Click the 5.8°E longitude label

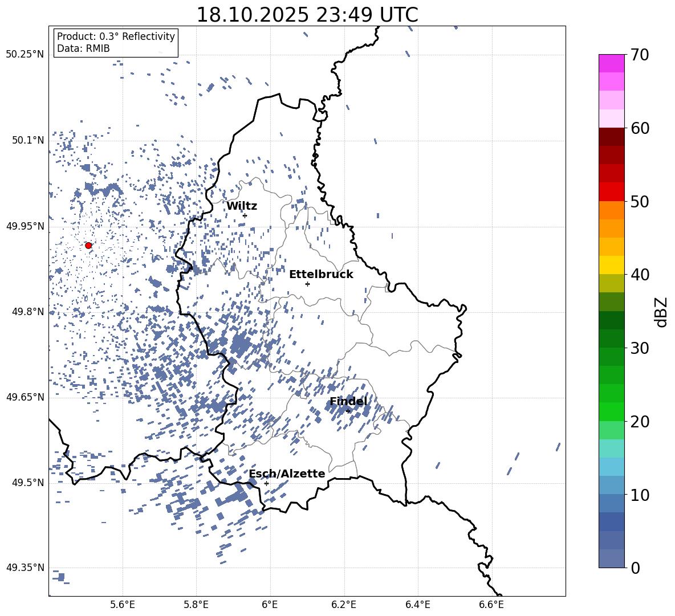coord(196,605)
